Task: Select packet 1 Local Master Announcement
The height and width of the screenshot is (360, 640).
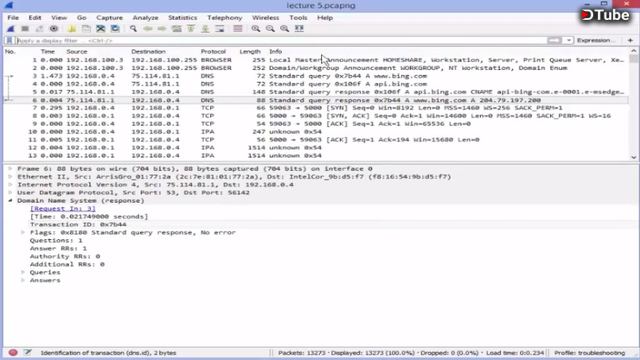Action: [x=316, y=60]
